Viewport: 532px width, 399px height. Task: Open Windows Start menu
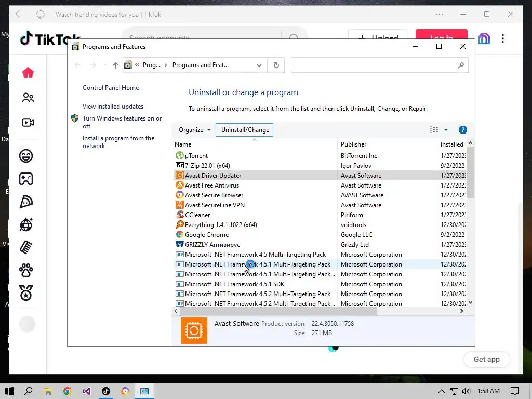[9, 391]
